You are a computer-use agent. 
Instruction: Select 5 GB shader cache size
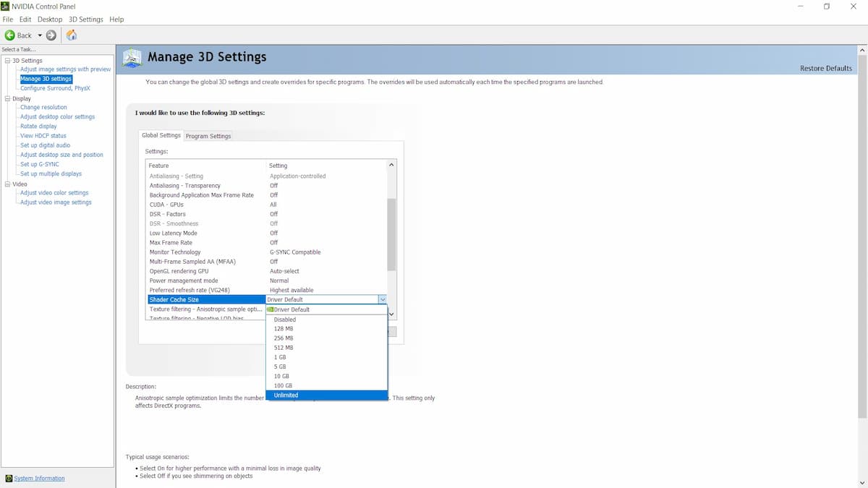326,367
